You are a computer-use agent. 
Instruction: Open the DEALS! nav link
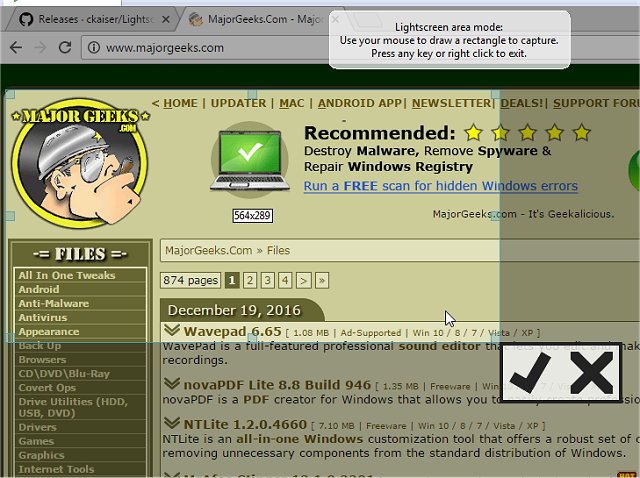click(x=522, y=103)
